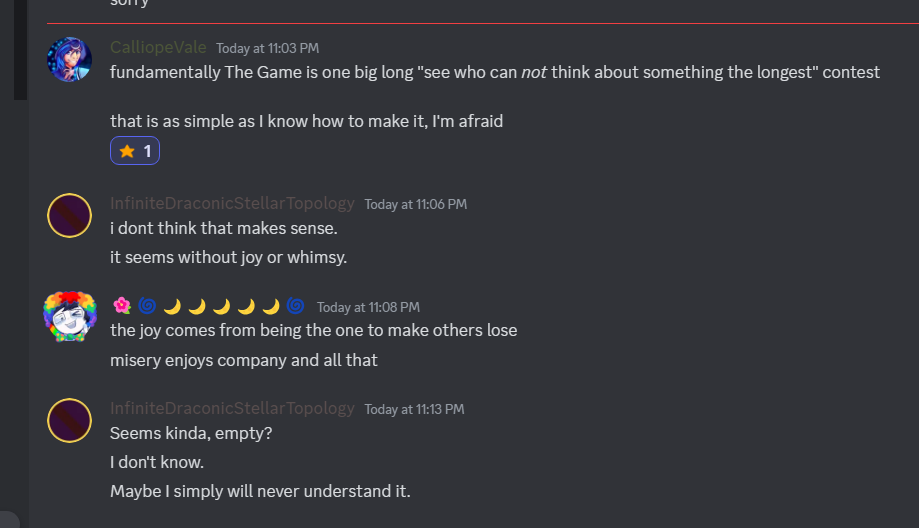
Task: Click the dark scrollbar on the left edge
Action: pyautogui.click(x=20, y=50)
